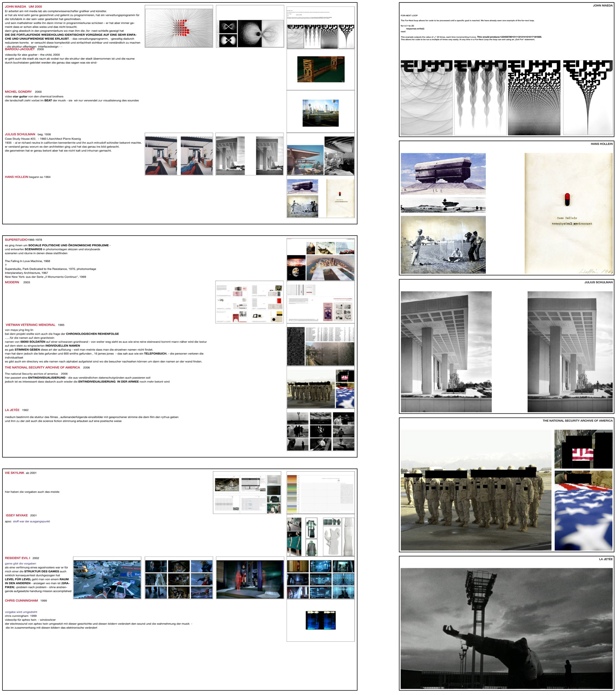This screenshot has width=616, height=695.
Task: Open the Star Guitar industrial landscape thumbnail
Action: tap(321, 113)
